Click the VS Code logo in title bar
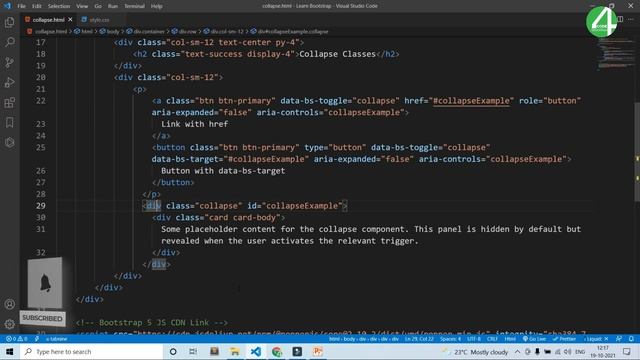This screenshot has width=640, height=360. (x=7, y=6)
